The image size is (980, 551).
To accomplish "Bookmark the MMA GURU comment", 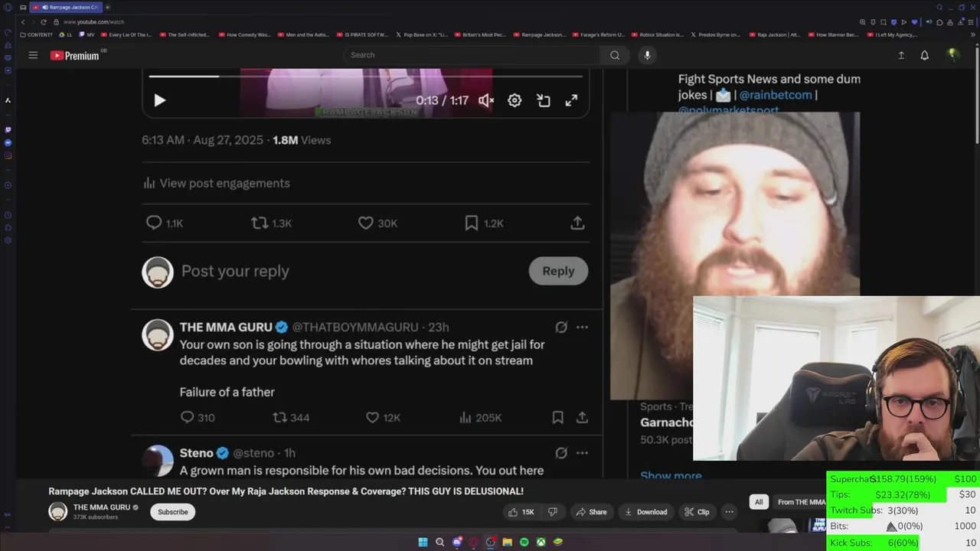I will pyautogui.click(x=557, y=417).
